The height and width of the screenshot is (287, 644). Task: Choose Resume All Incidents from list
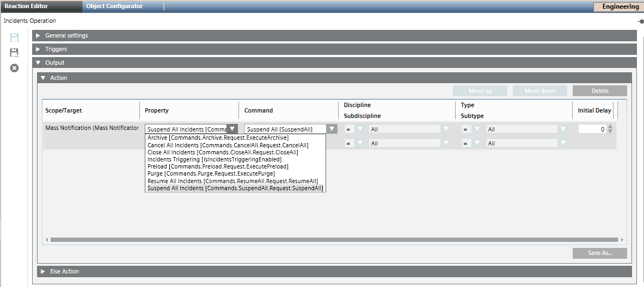coord(232,181)
